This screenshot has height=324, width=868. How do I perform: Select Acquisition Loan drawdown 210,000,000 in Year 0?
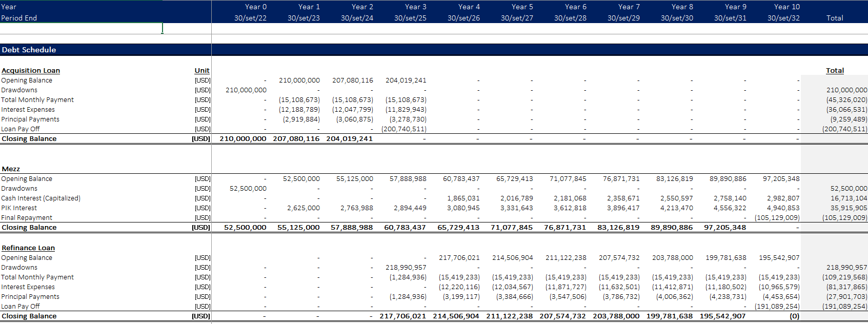point(246,90)
